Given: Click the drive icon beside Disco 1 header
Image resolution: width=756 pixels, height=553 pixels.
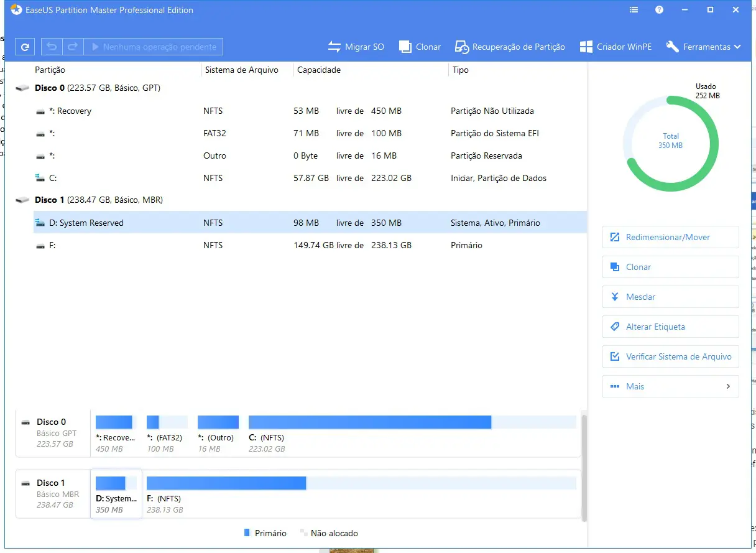Looking at the screenshot, I should (22, 200).
